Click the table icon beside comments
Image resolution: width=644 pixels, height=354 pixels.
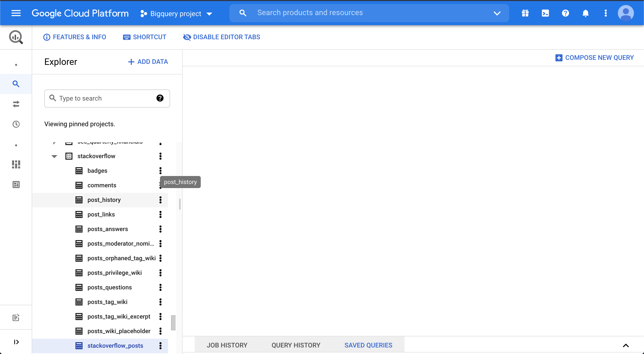click(79, 185)
